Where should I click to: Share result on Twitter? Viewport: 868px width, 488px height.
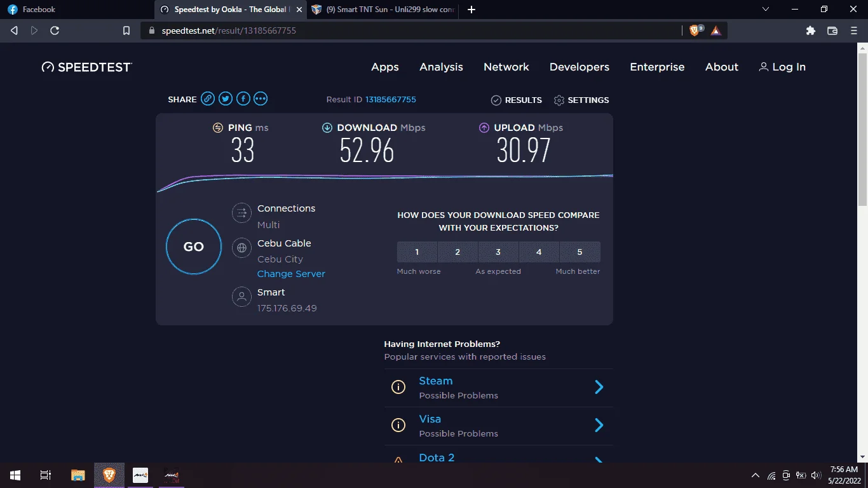pos(226,99)
